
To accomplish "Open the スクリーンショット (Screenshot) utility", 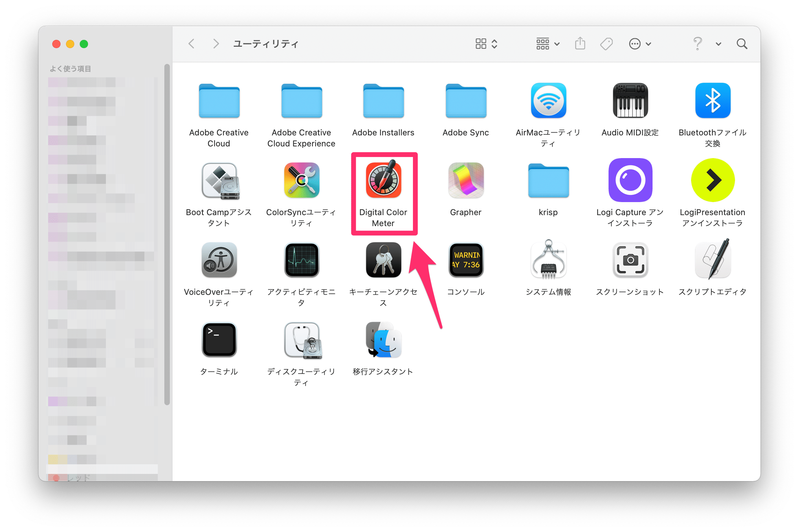I will click(x=630, y=260).
